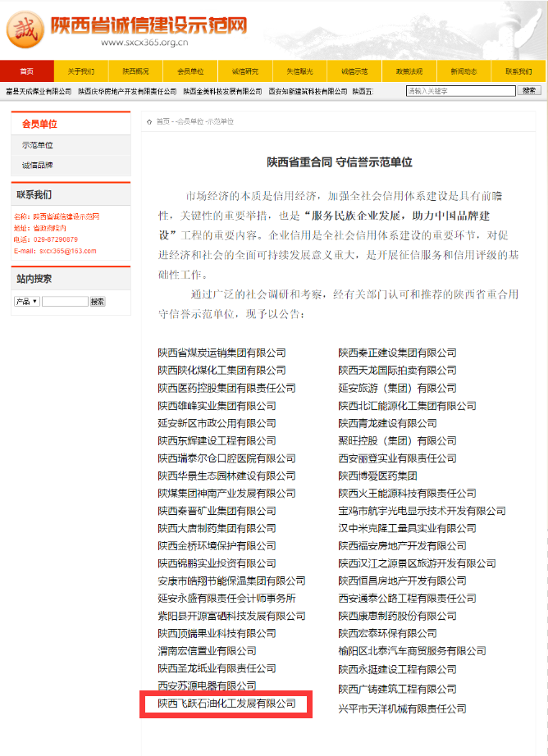Click the 西安知新建筑科技有限公司 ticker link
Screen dimensions: 548x756
point(308,91)
